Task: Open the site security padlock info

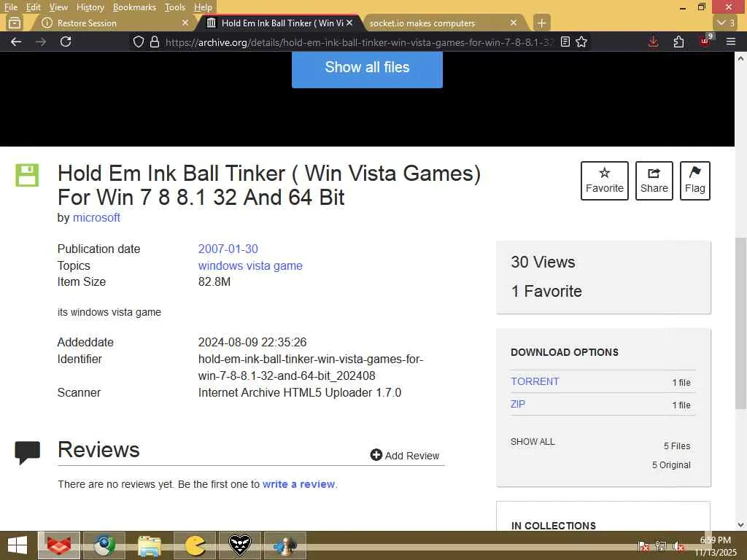Action: coord(155,42)
